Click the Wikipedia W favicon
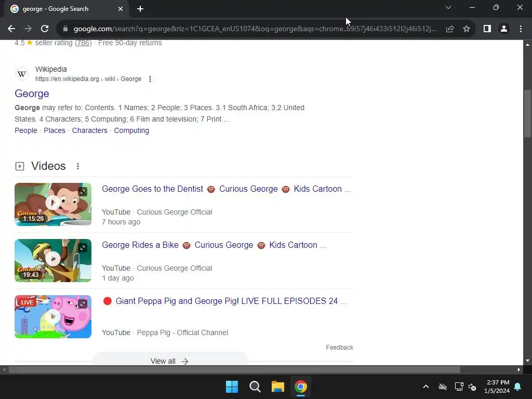 tap(22, 74)
